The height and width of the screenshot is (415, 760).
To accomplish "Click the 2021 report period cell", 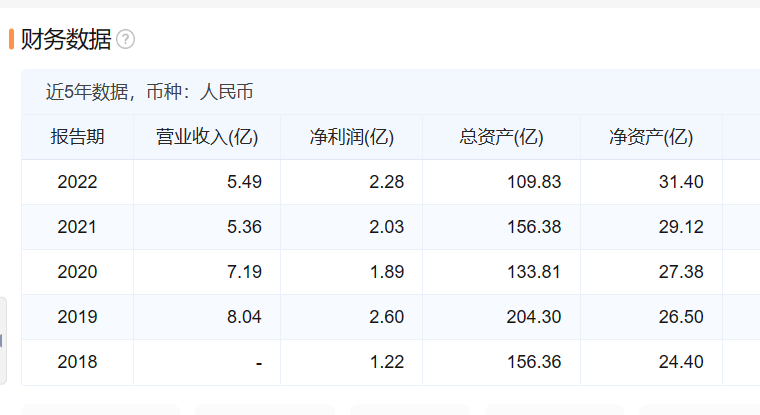I will tap(77, 227).
